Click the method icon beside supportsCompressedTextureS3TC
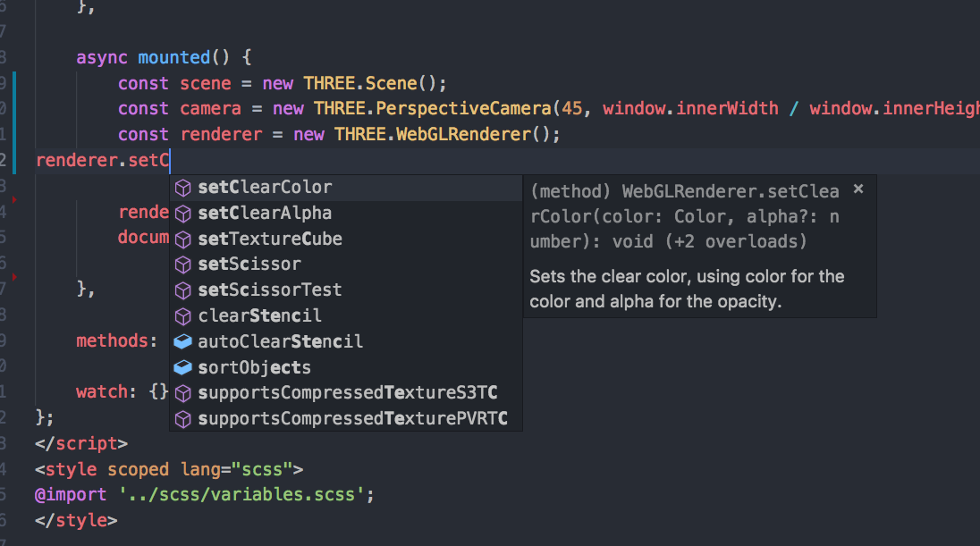This screenshot has height=546, width=980. (x=183, y=392)
